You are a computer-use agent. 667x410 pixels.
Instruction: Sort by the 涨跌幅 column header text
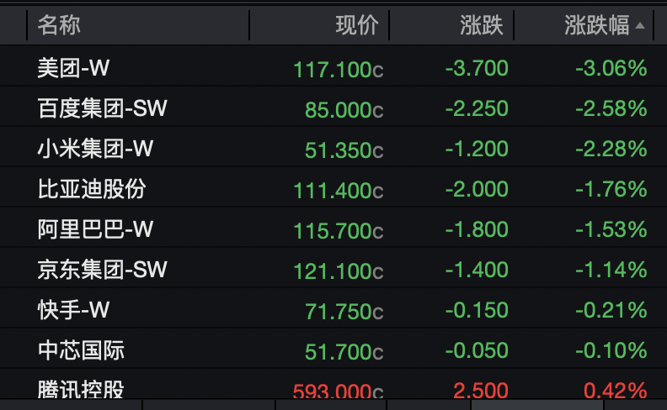coord(597,25)
